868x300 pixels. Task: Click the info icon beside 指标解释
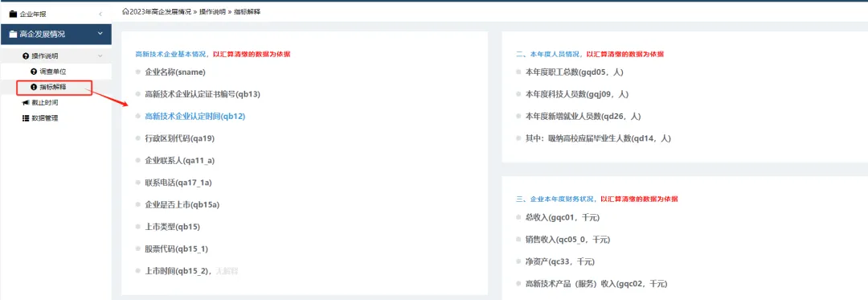(34, 87)
